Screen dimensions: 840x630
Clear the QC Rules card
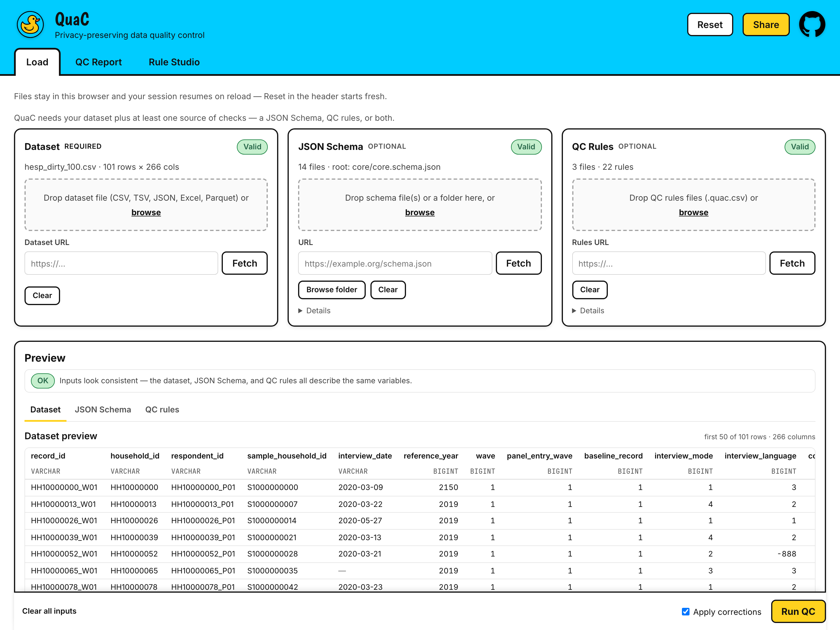589,290
